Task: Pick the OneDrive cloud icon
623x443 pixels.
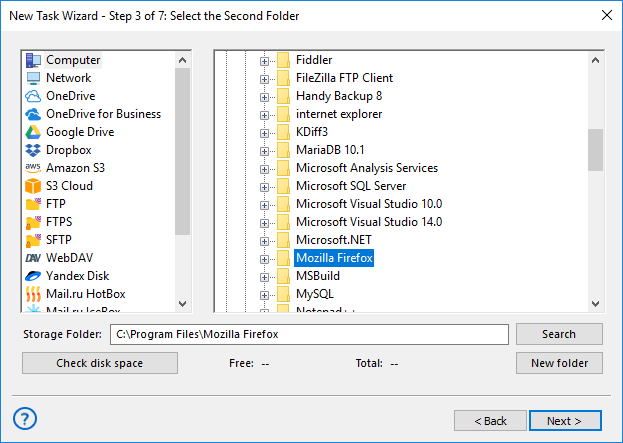Action: coord(33,96)
